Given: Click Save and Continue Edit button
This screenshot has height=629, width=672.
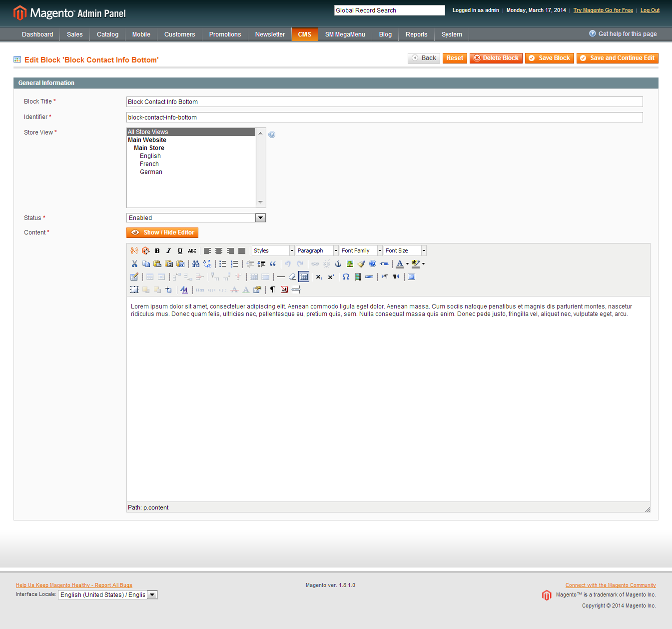Looking at the screenshot, I should pos(618,58).
